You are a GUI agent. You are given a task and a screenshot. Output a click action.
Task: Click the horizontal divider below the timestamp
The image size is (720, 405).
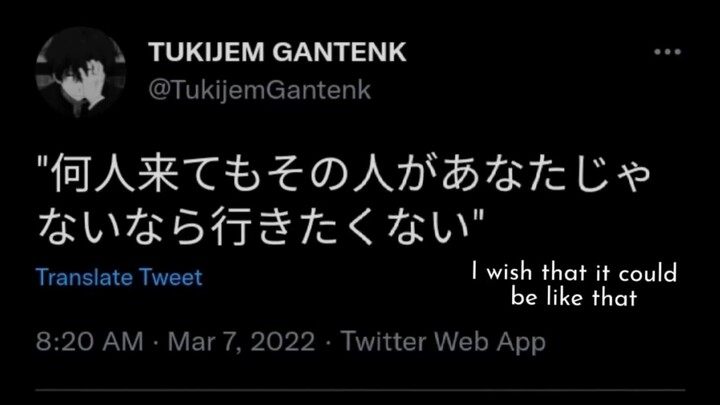click(360, 390)
